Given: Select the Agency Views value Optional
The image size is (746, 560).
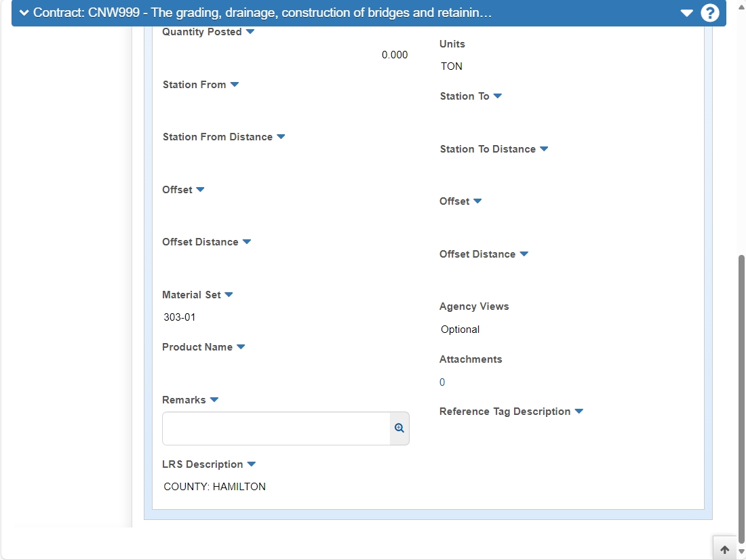Looking at the screenshot, I should pos(460,329).
